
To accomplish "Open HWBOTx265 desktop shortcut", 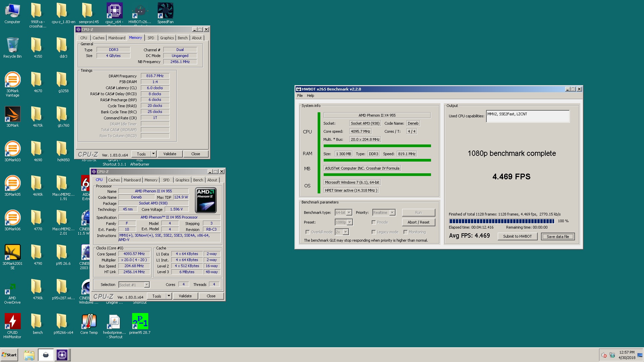I will coord(140,13).
